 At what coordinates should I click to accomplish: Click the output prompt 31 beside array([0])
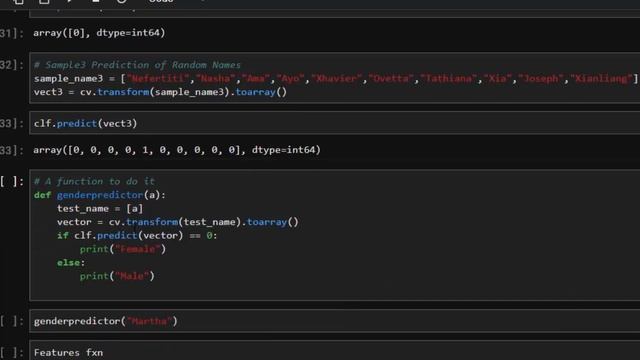click(11, 33)
